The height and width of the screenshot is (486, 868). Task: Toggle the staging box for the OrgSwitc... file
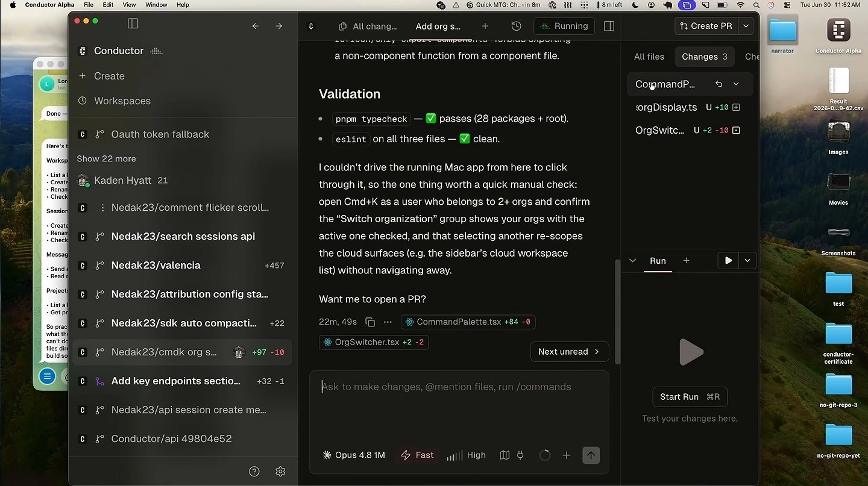coord(735,130)
